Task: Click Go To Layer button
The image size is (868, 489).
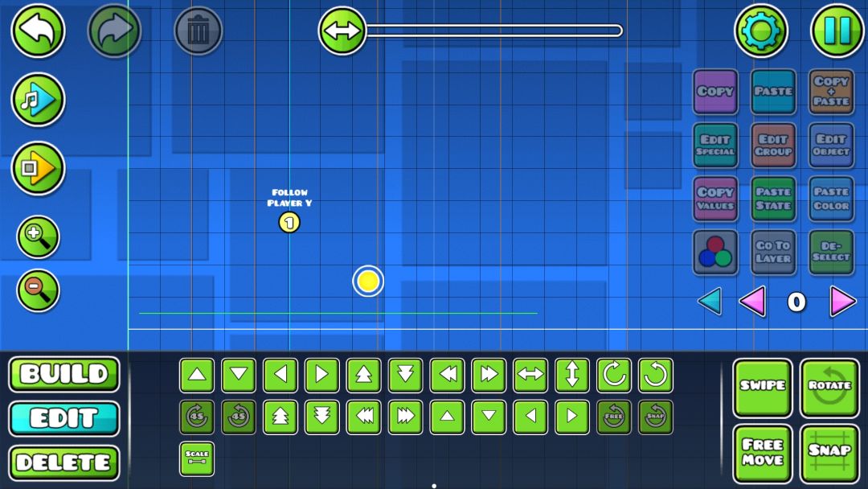Action: coord(773,252)
